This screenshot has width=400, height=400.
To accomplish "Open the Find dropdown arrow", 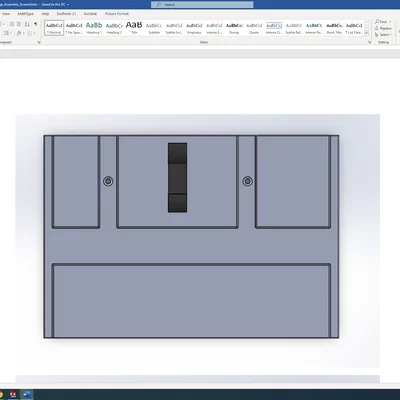I will point(390,22).
